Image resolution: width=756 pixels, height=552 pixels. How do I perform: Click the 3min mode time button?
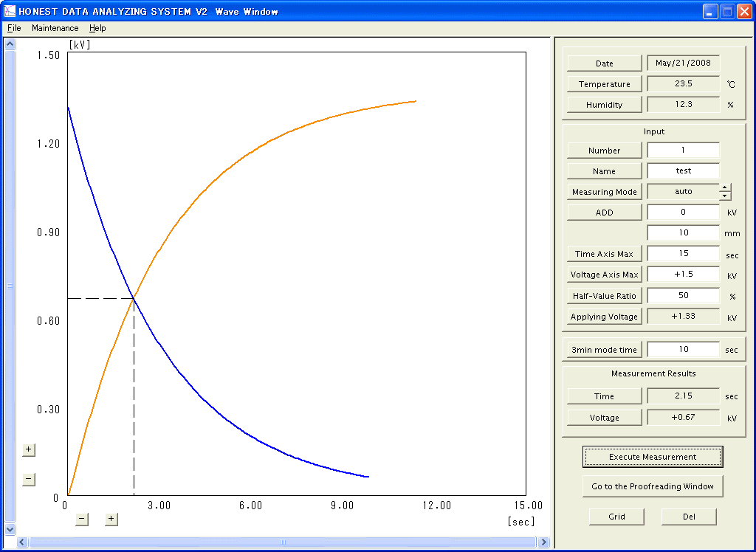[604, 350]
